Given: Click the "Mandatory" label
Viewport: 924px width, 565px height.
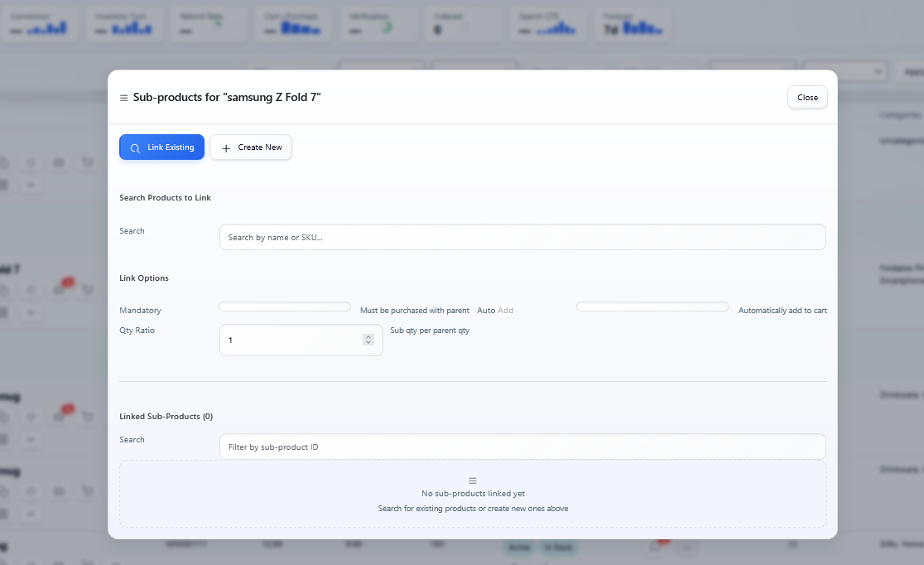Looking at the screenshot, I should pyautogui.click(x=140, y=310).
